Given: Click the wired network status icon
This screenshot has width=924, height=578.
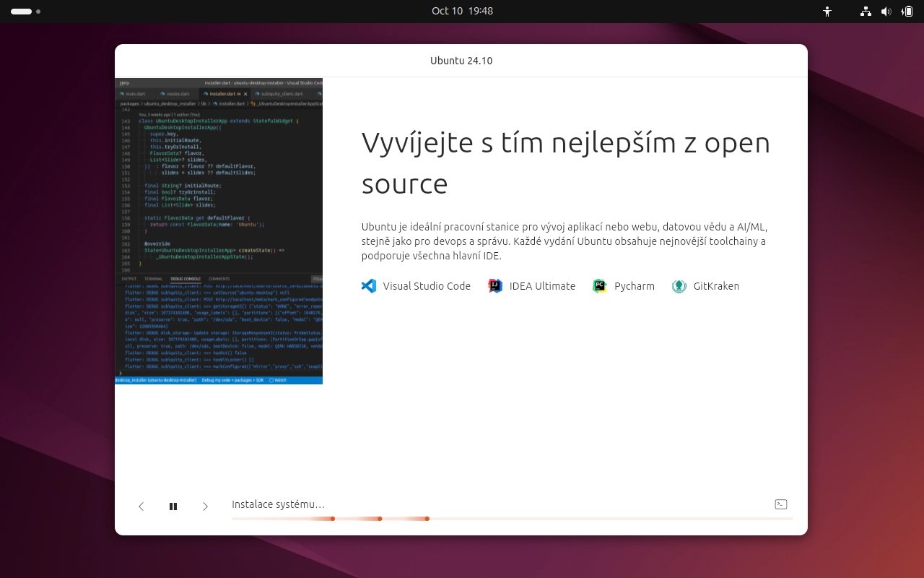Looking at the screenshot, I should click(866, 12).
